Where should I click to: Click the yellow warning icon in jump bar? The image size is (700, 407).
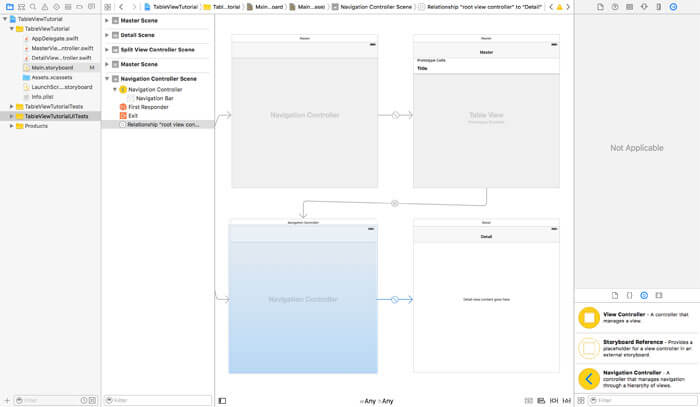pyautogui.click(x=559, y=7)
